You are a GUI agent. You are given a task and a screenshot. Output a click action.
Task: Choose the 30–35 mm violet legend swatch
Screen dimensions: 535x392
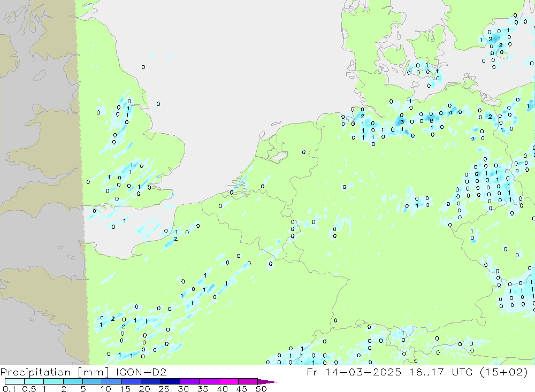click(190, 381)
